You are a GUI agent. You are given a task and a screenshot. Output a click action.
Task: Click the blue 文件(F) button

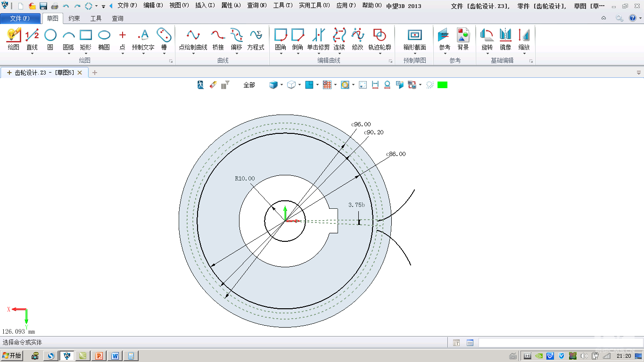(x=20, y=18)
